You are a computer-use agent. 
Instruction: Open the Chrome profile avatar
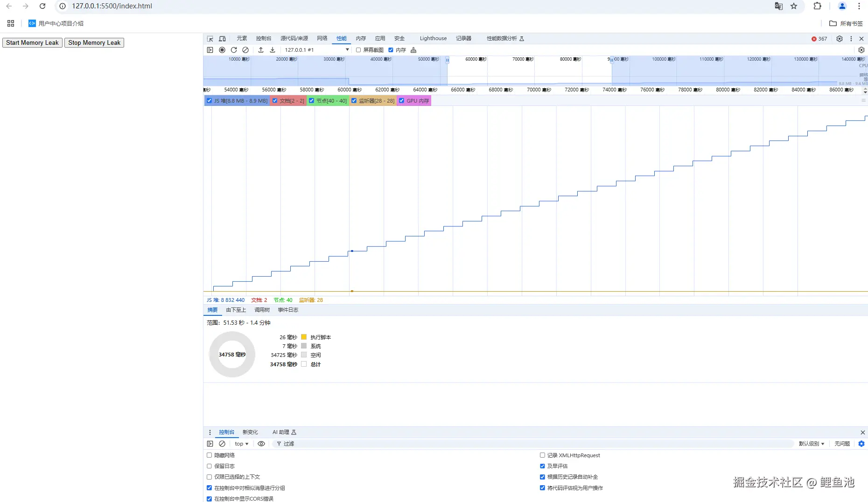[x=842, y=6]
